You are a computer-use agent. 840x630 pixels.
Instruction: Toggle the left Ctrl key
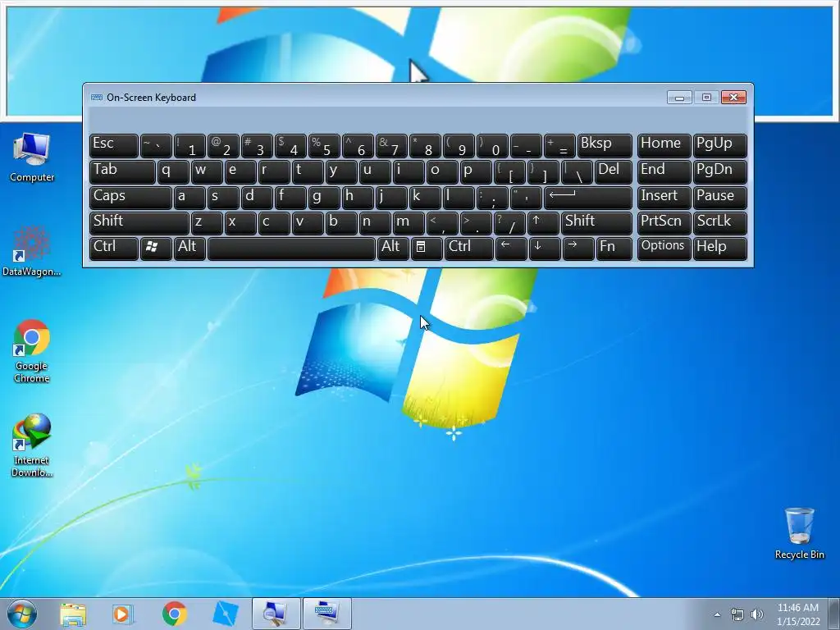coord(113,249)
